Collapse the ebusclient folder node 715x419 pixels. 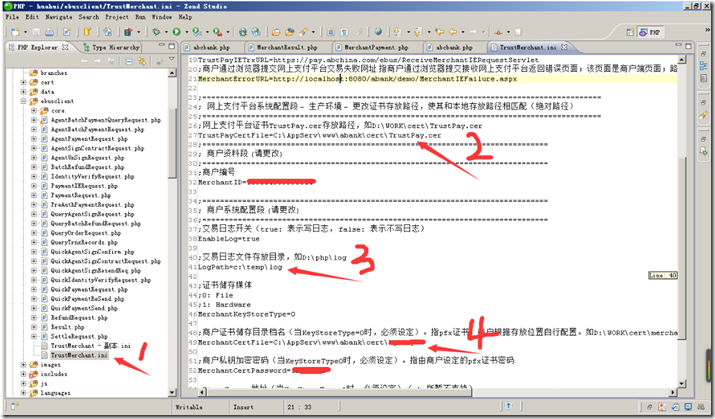pos(23,101)
